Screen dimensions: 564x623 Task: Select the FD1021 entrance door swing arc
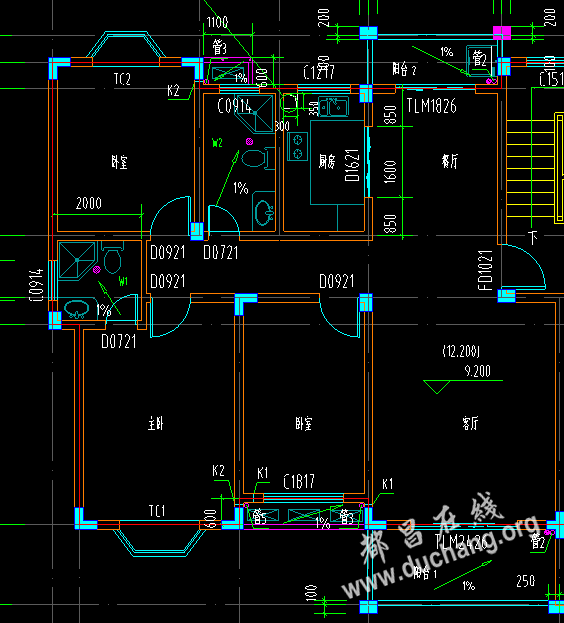click(x=525, y=266)
